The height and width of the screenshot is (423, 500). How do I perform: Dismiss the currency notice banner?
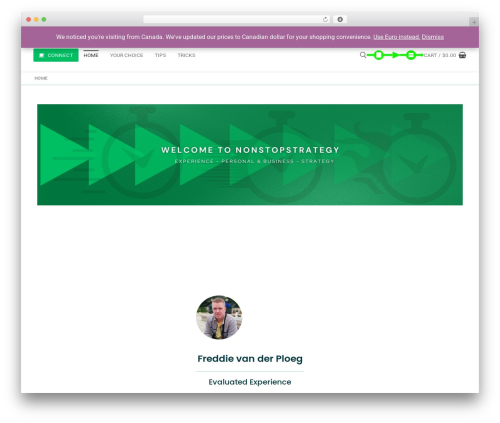(x=432, y=37)
